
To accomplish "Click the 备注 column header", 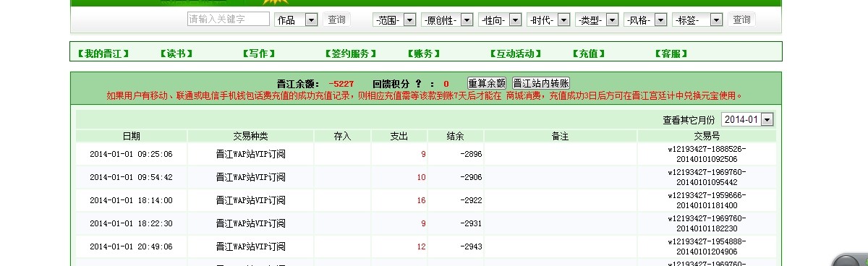I will tap(561, 136).
